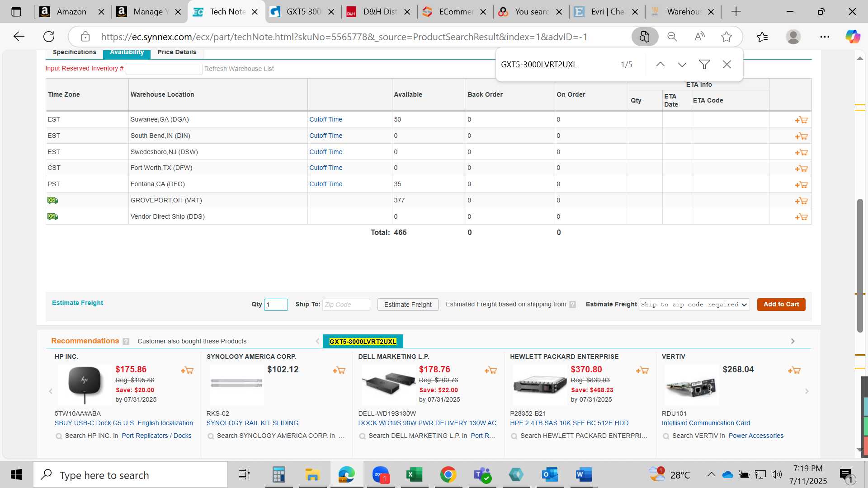
Task: Open Settings and more menu
Action: 825,37
